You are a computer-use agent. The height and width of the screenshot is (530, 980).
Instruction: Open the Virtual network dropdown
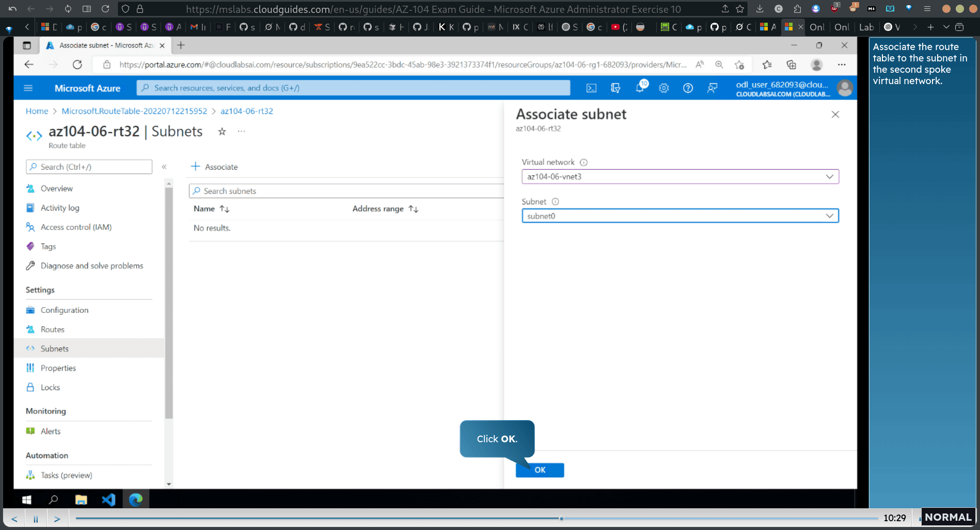coord(680,176)
